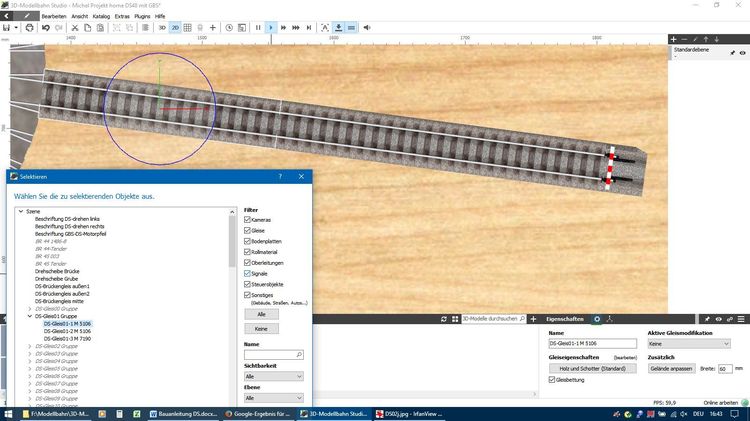750x421 pixels.
Task: Toggle eye visibility of Standardebene layer
Action: [742, 53]
